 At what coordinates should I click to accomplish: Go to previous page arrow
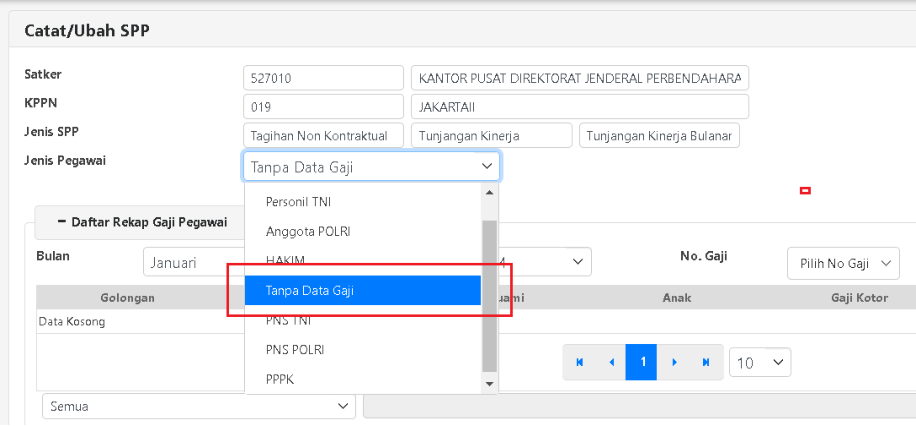pyautogui.click(x=610, y=362)
